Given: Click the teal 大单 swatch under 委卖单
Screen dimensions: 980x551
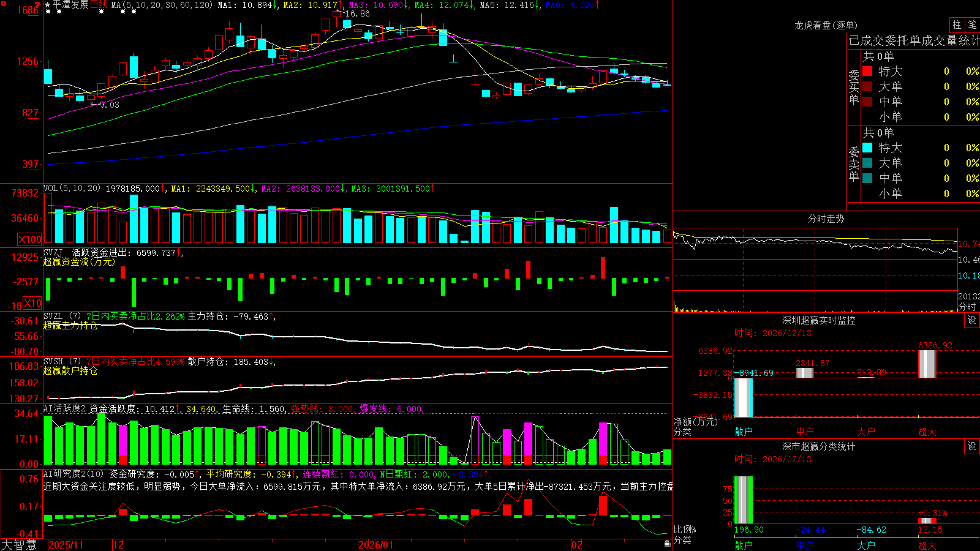Looking at the screenshot, I should tap(867, 163).
